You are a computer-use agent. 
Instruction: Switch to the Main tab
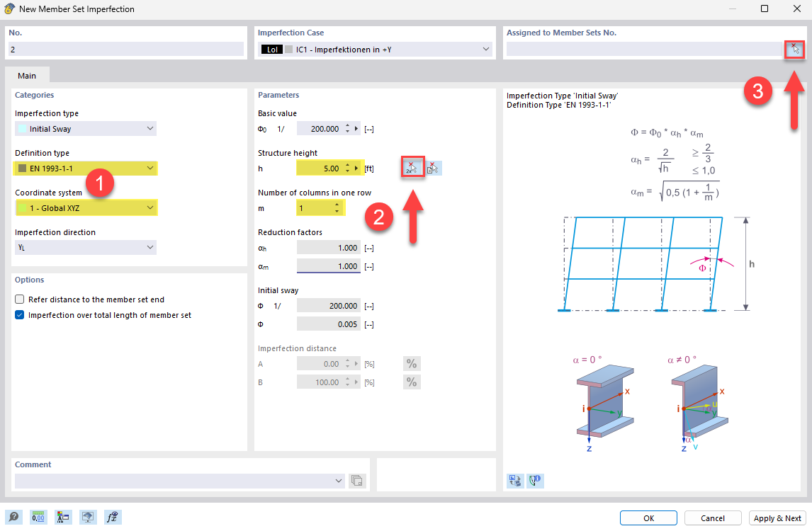coord(27,75)
